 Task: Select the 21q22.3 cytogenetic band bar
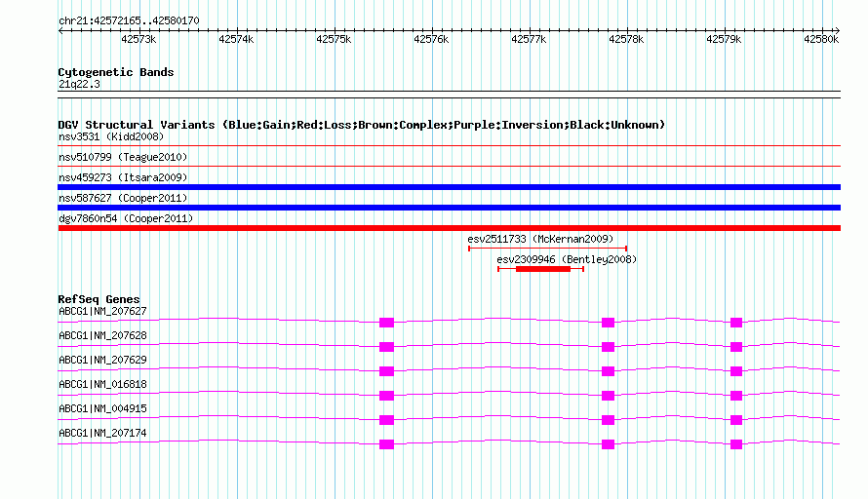(449, 95)
